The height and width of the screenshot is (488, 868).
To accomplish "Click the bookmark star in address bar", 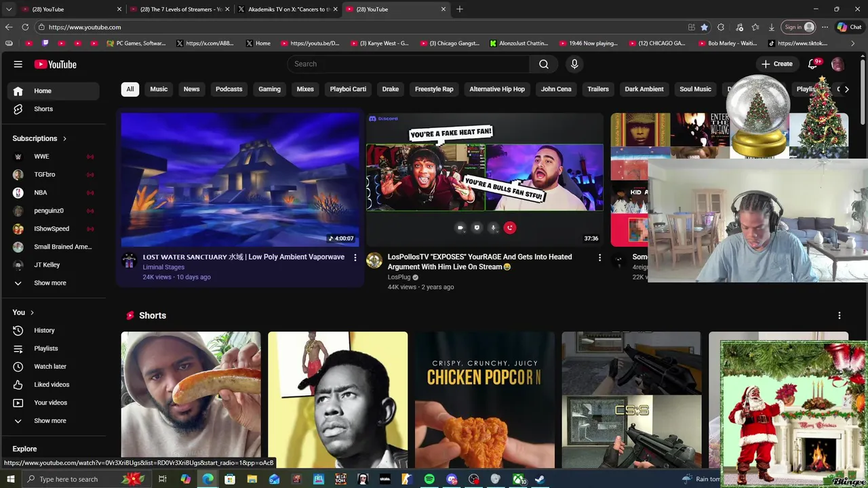I will 705,27.
